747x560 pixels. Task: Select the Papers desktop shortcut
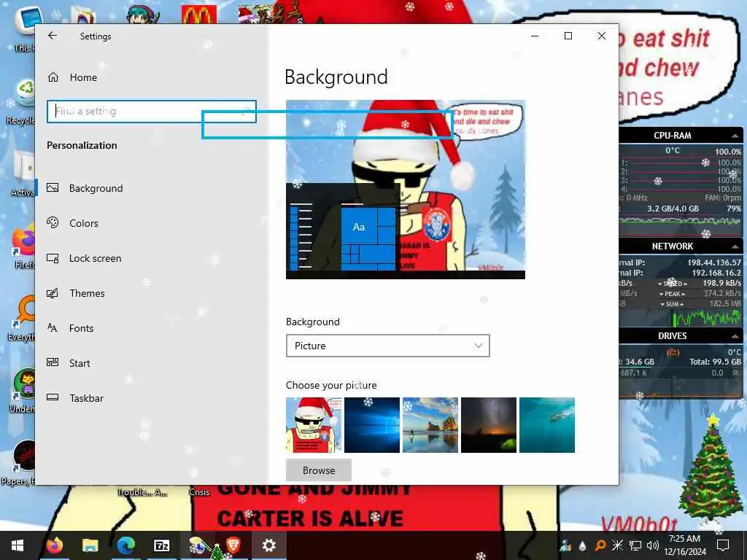pyautogui.click(x=19, y=462)
